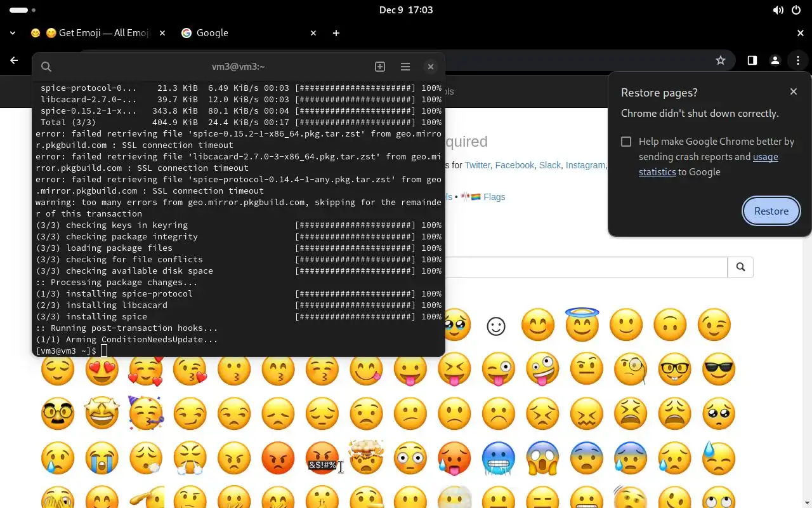
Task: Open the Twitter link
Action: (x=478, y=165)
